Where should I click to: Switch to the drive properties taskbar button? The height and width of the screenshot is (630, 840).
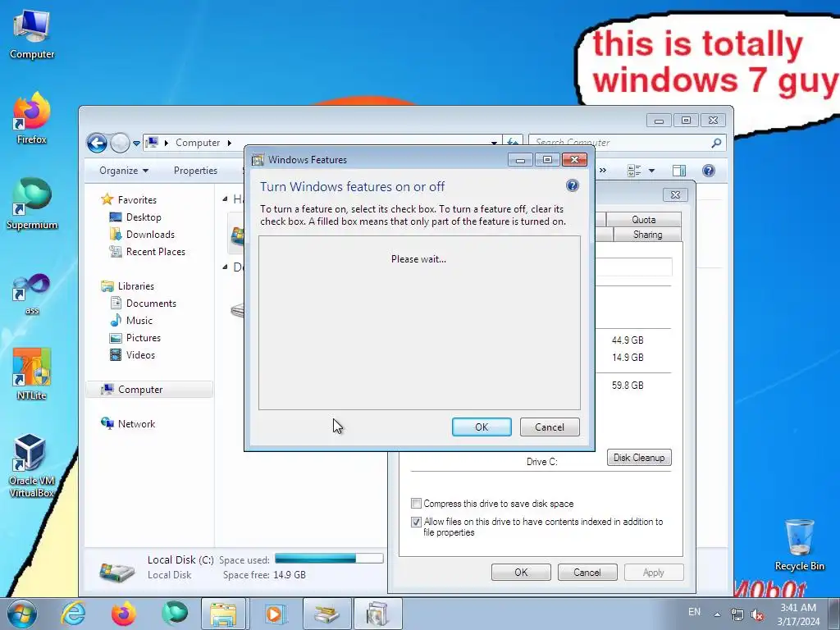click(x=326, y=614)
